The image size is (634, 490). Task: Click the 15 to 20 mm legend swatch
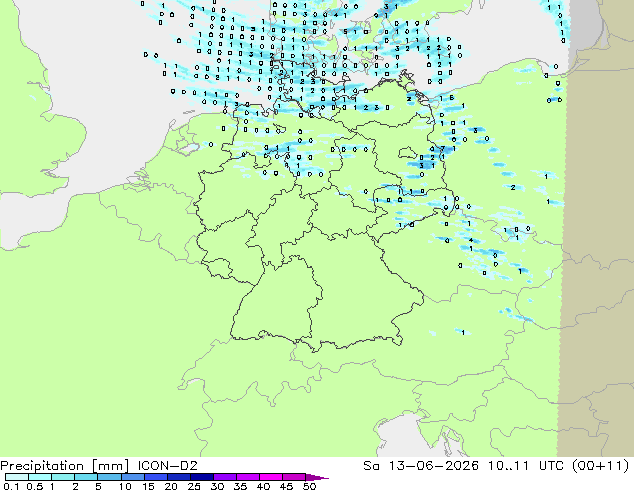155,477
